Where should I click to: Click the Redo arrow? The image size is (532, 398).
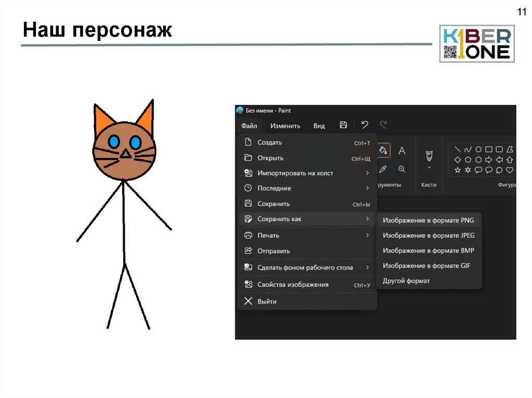click(383, 125)
